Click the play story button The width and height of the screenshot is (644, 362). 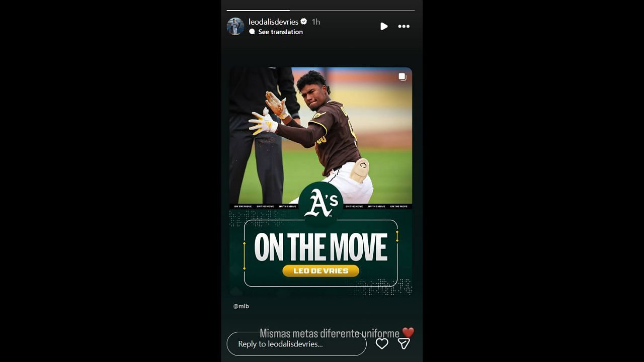(x=384, y=26)
